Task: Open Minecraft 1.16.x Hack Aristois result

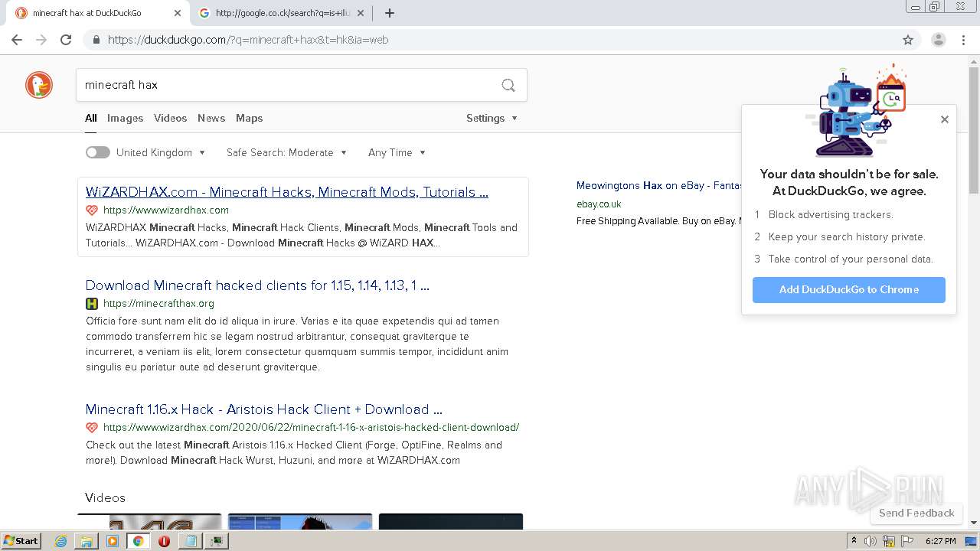Action: click(x=264, y=409)
